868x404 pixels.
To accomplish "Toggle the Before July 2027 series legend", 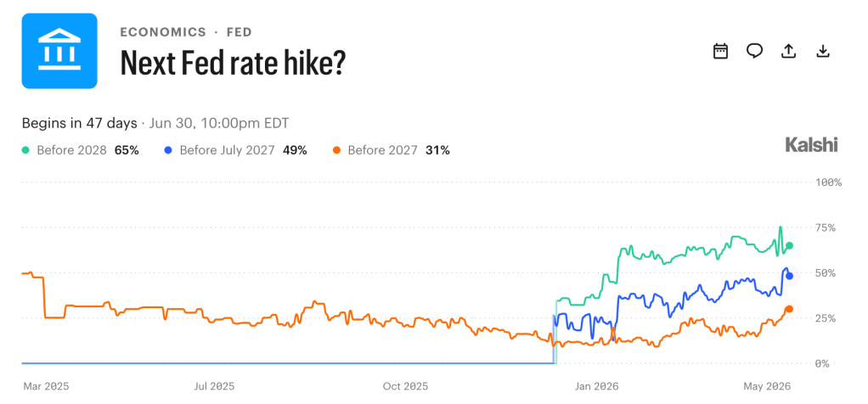I will [x=235, y=150].
